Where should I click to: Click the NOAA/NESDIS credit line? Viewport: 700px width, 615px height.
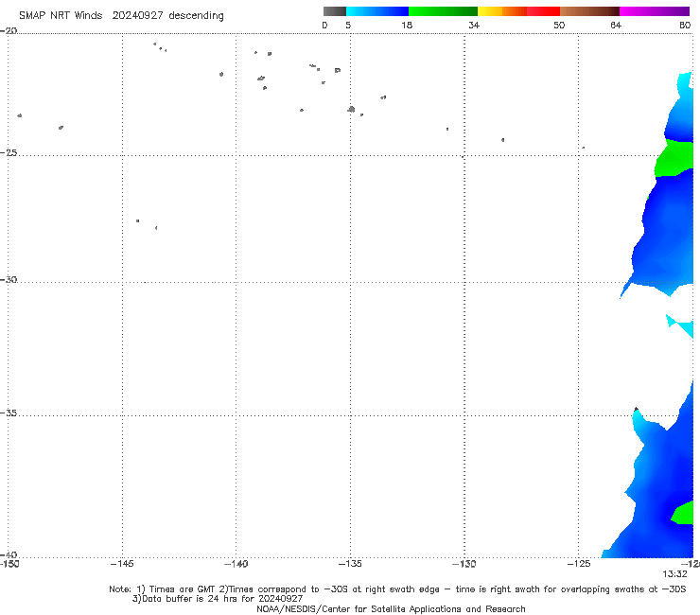pyautogui.click(x=391, y=608)
